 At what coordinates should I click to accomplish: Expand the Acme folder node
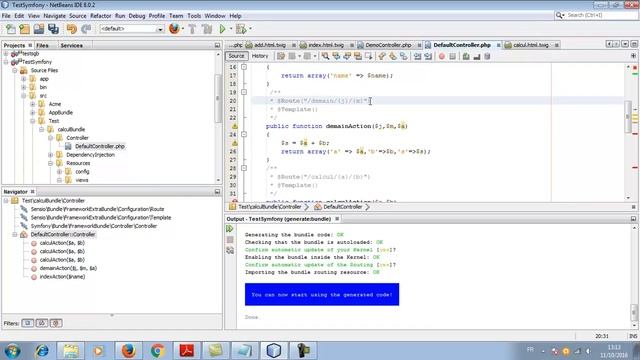pos(33,104)
